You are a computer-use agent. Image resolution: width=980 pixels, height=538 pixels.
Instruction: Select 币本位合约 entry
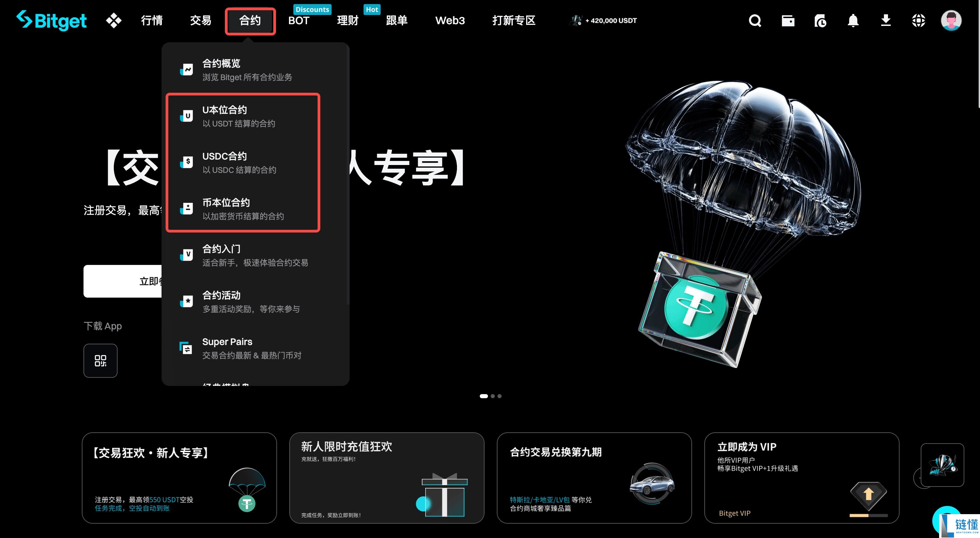(x=255, y=209)
